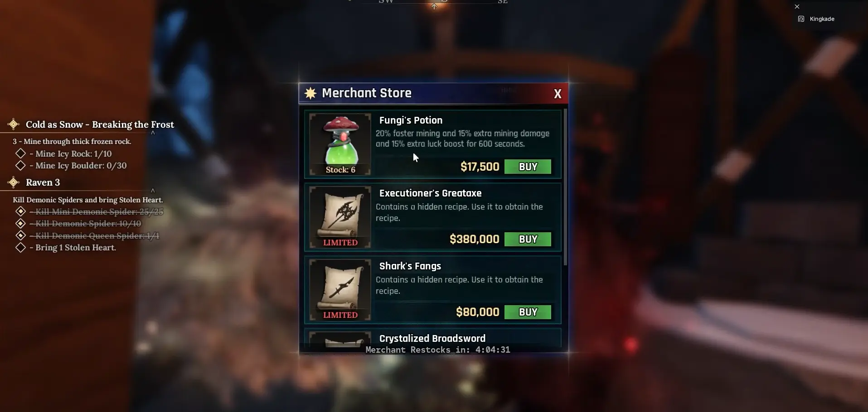Image resolution: width=868 pixels, height=412 pixels.
Task: Click the Merchant Store list scrollbar
Action: tap(565, 187)
